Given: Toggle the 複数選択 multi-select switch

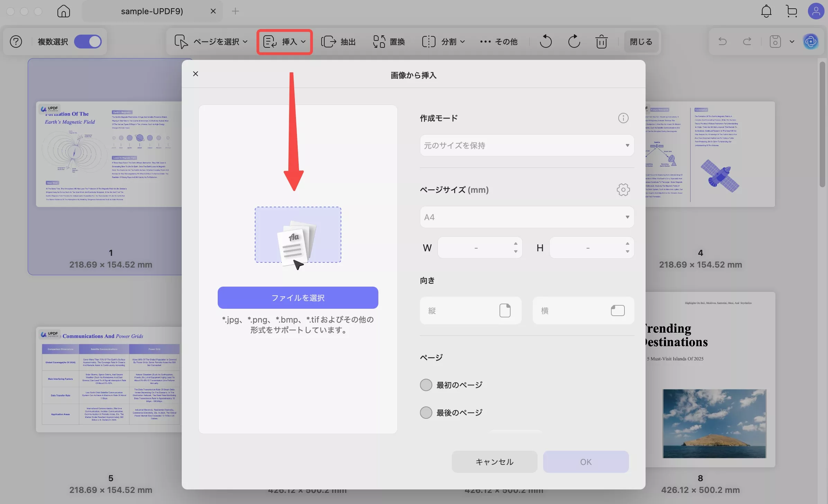Looking at the screenshot, I should 88,42.
